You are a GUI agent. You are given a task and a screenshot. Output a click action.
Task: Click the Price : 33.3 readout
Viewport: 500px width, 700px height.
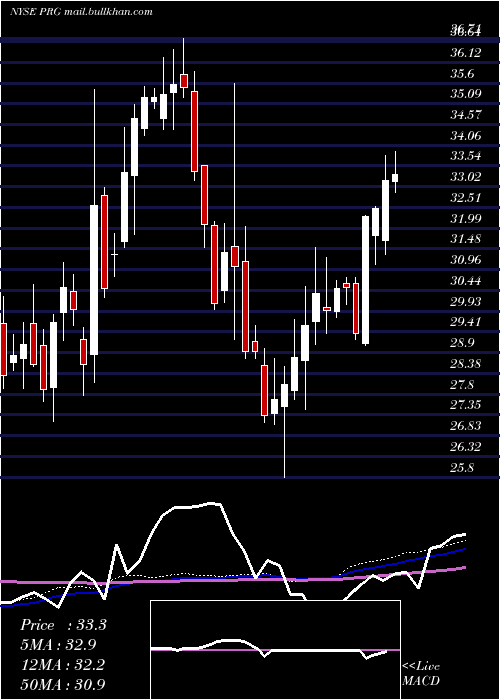tap(63, 625)
